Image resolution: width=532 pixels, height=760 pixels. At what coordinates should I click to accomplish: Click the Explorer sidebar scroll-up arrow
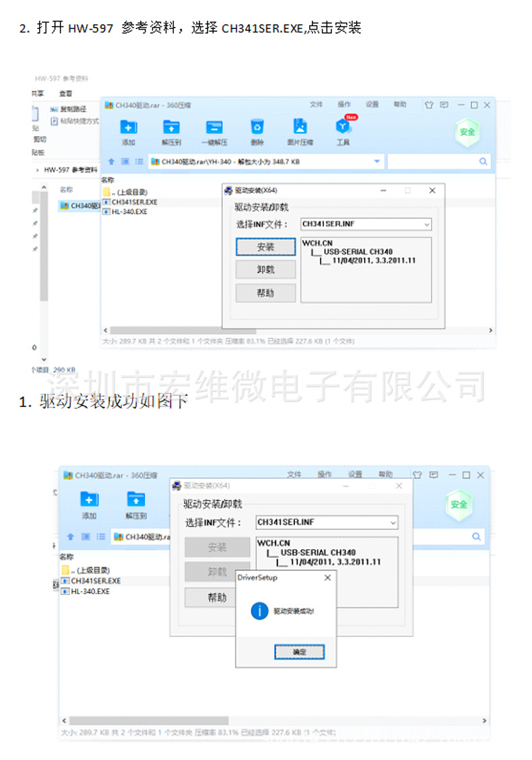click(x=44, y=187)
